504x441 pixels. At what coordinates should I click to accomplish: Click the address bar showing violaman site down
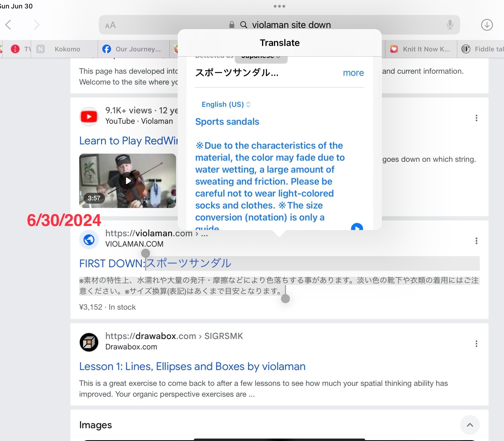tap(279, 25)
